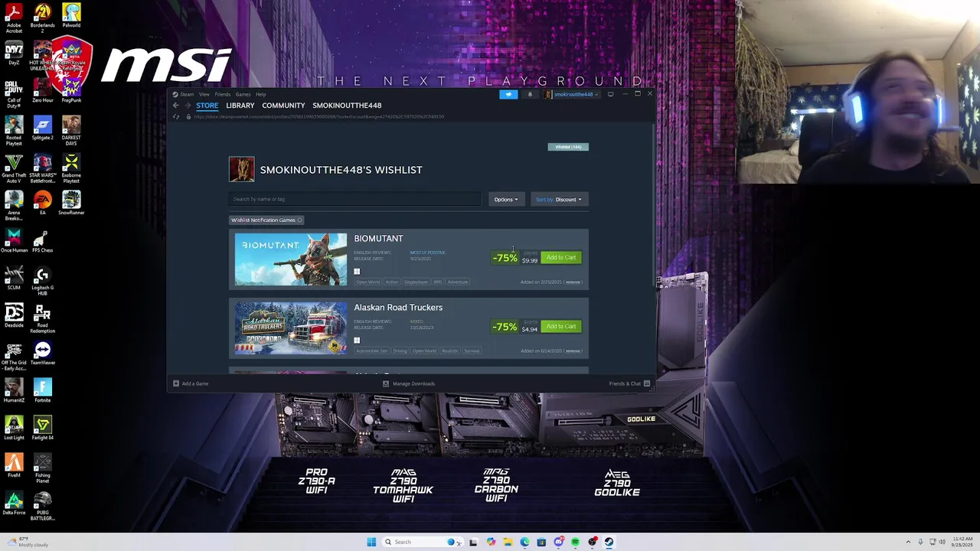Screen dimensions: 980x551
Task: Open the Road Redemption desktop icon
Action: click(42, 319)
